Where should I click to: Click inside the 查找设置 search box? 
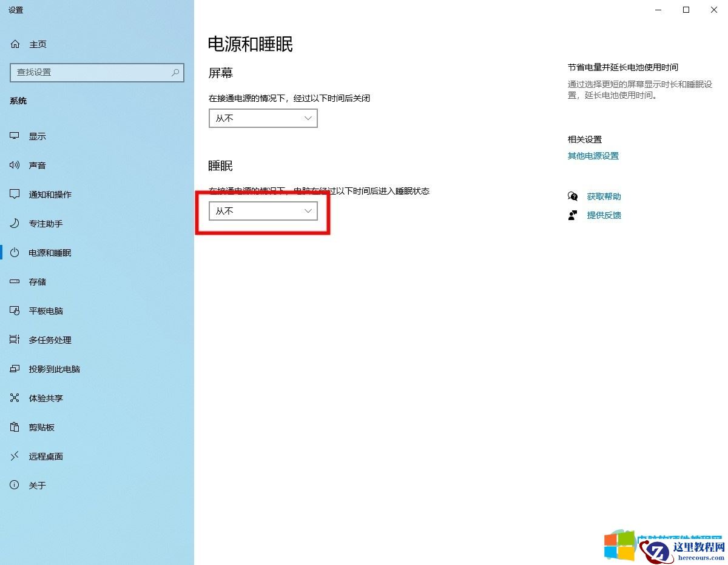coord(91,72)
